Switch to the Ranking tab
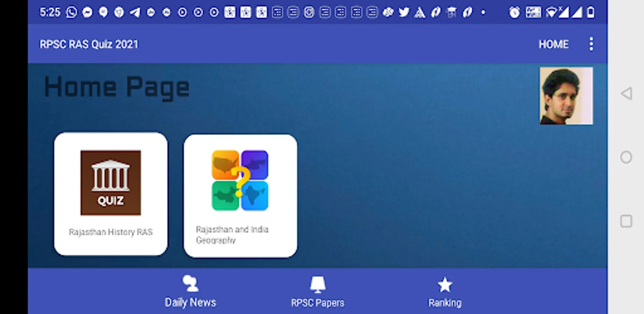Viewport: 644px width, 314px height. pos(445,292)
